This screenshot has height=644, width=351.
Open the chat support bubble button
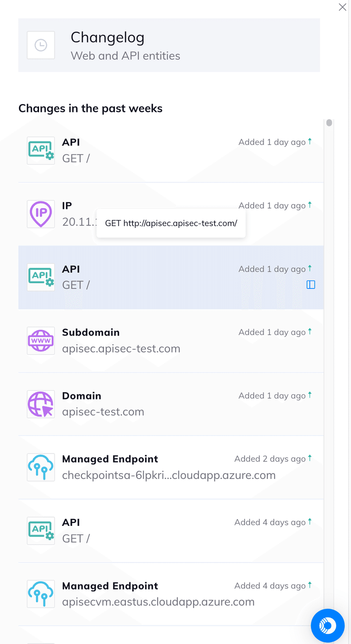click(328, 626)
